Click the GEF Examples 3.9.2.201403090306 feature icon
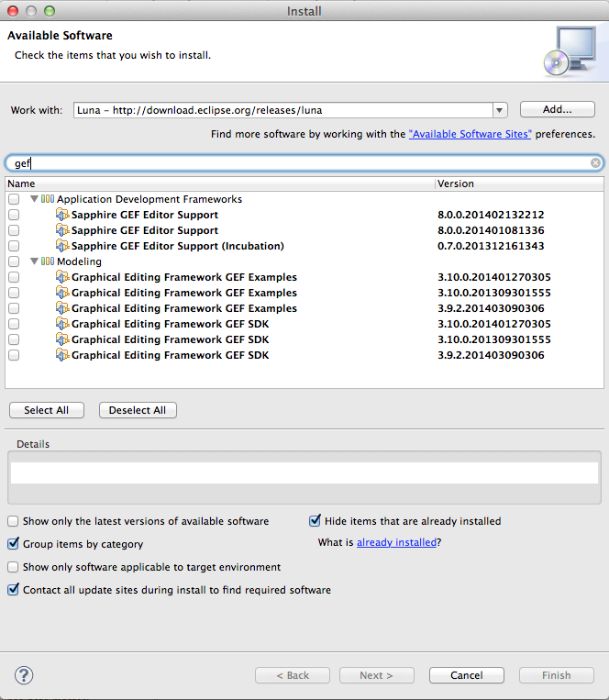Screen dimensions: 609x700 coord(62,308)
